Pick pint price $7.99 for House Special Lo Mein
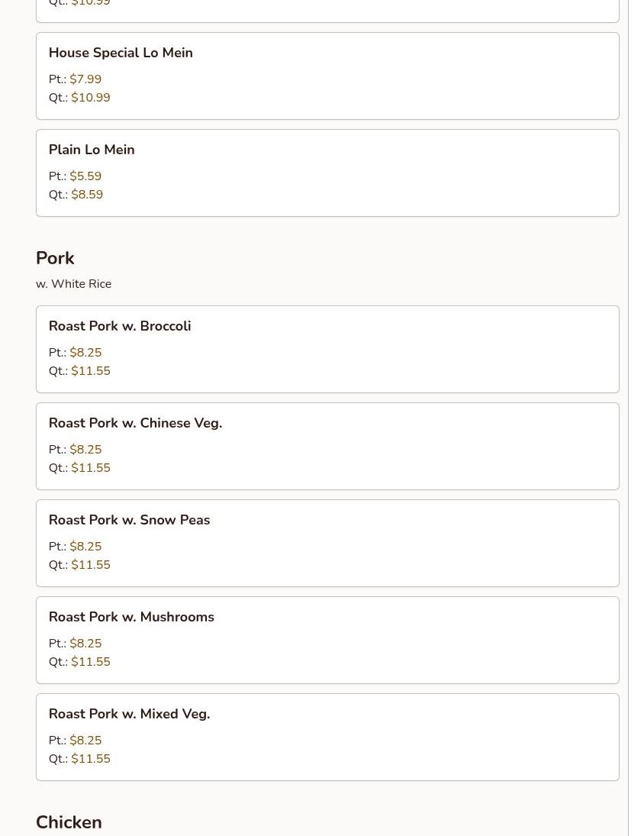Viewport: 644px width, 836px height. point(85,79)
